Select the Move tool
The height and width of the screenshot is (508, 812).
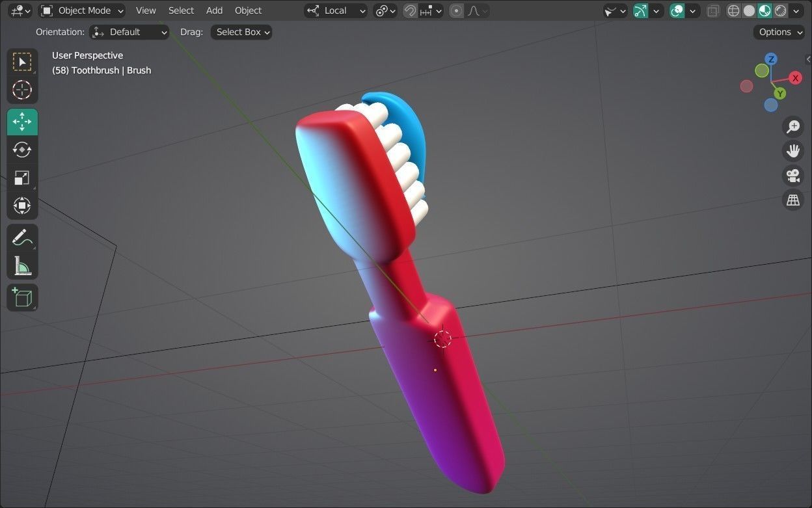click(x=22, y=122)
